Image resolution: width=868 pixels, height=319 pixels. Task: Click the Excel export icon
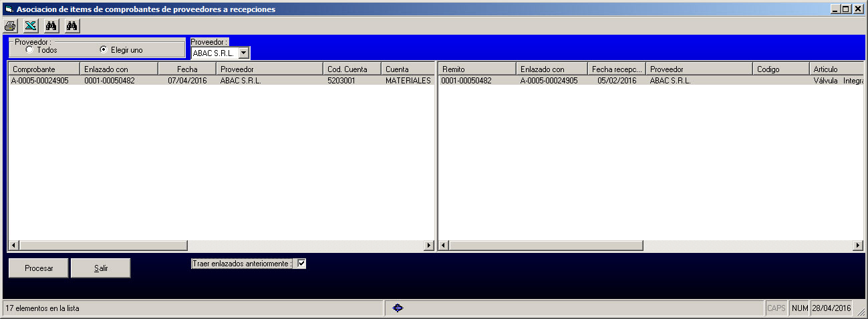(x=30, y=26)
